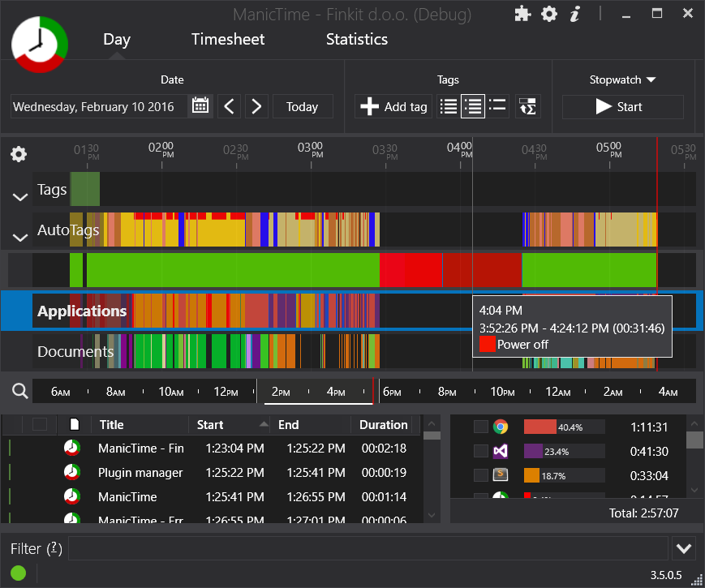705x588 pixels.
Task: Open settings gear in title bar
Action: 549,14
